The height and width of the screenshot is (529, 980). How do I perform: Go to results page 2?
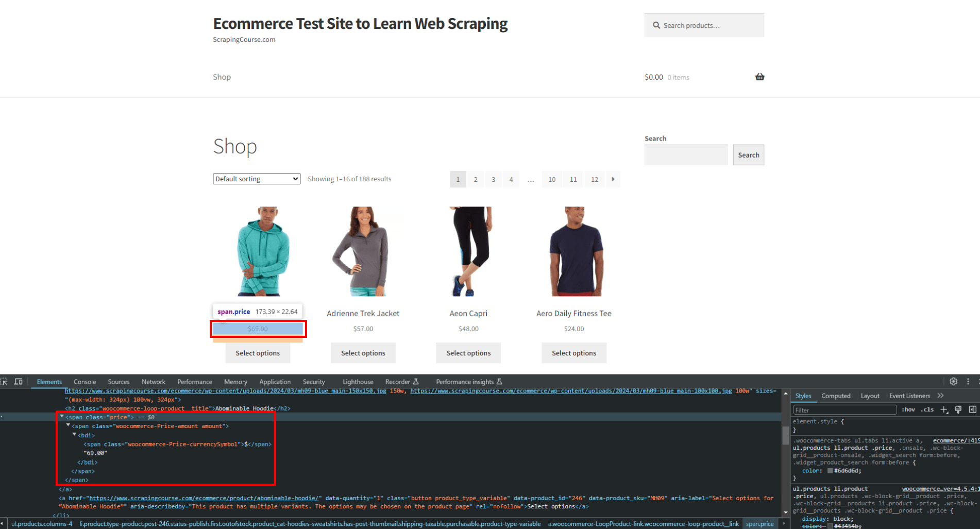coord(476,179)
